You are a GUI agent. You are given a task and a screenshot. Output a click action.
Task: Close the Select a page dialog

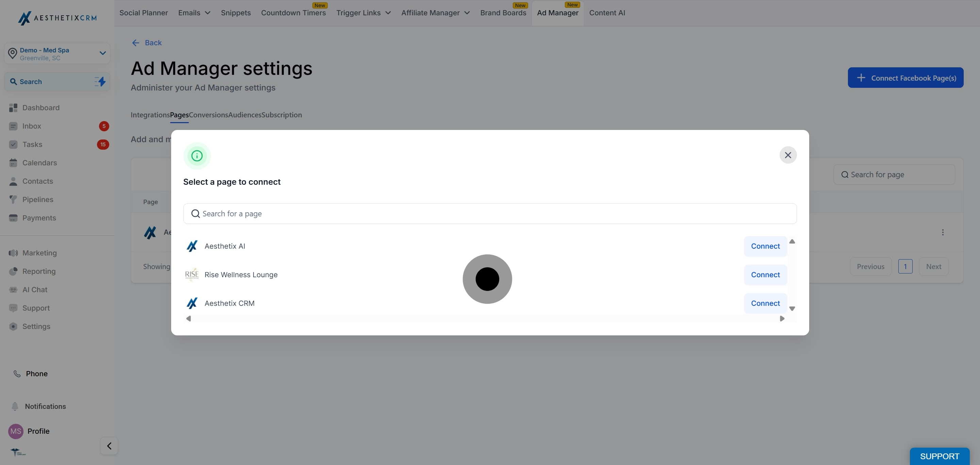pyautogui.click(x=788, y=155)
